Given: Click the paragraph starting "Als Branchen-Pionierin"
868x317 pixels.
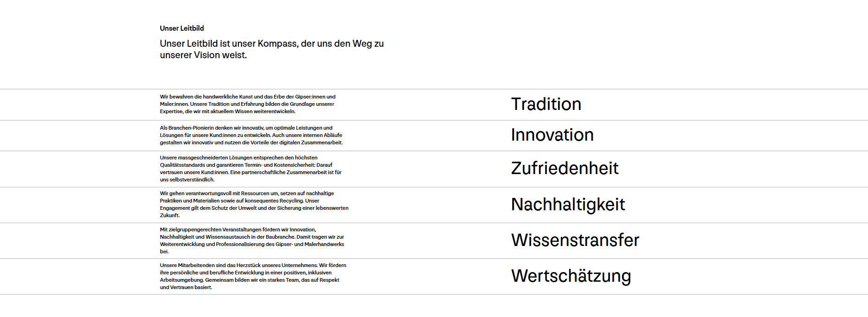Looking at the screenshot, I should (x=251, y=135).
